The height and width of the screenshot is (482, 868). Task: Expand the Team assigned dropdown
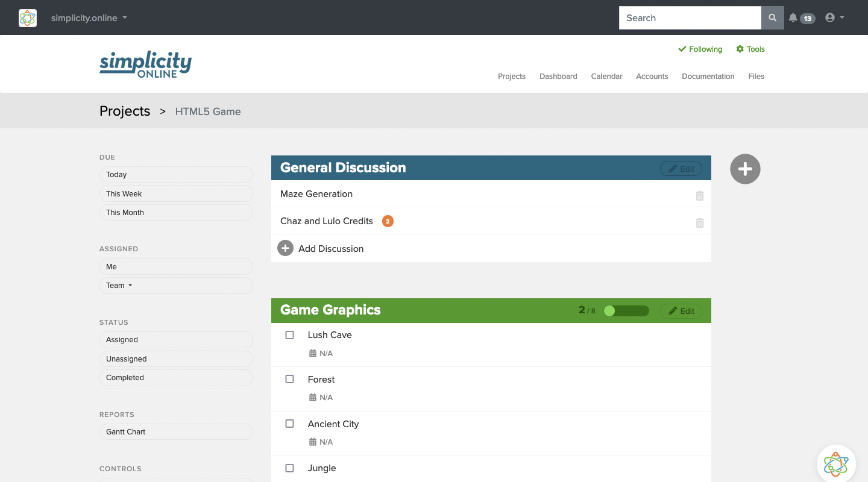point(176,286)
